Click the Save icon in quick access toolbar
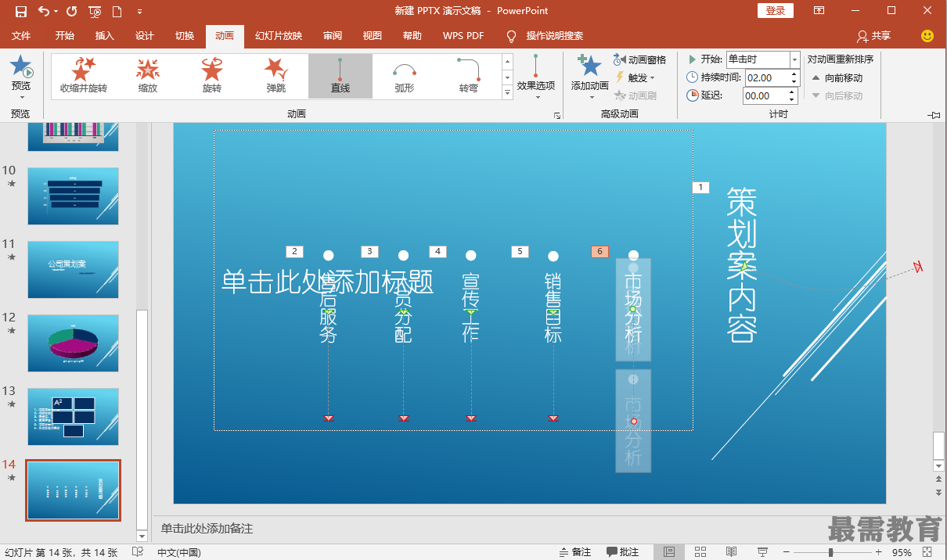 click(21, 11)
